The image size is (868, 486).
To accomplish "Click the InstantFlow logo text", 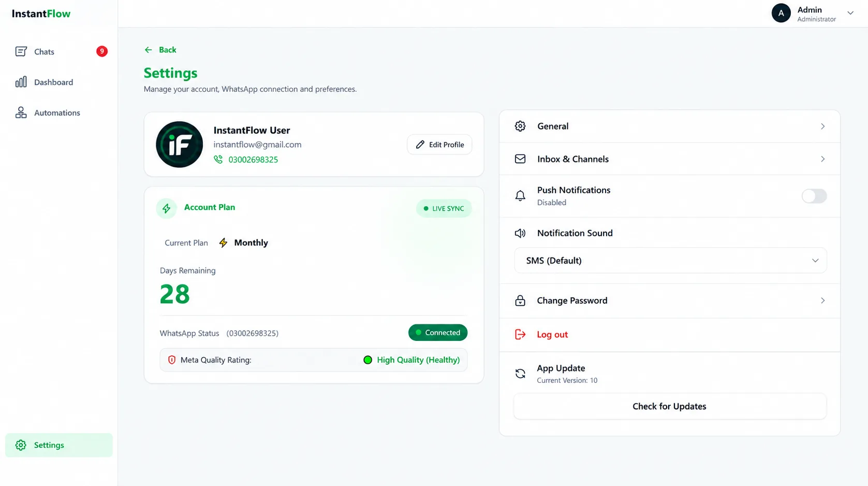I will pyautogui.click(x=41, y=13).
